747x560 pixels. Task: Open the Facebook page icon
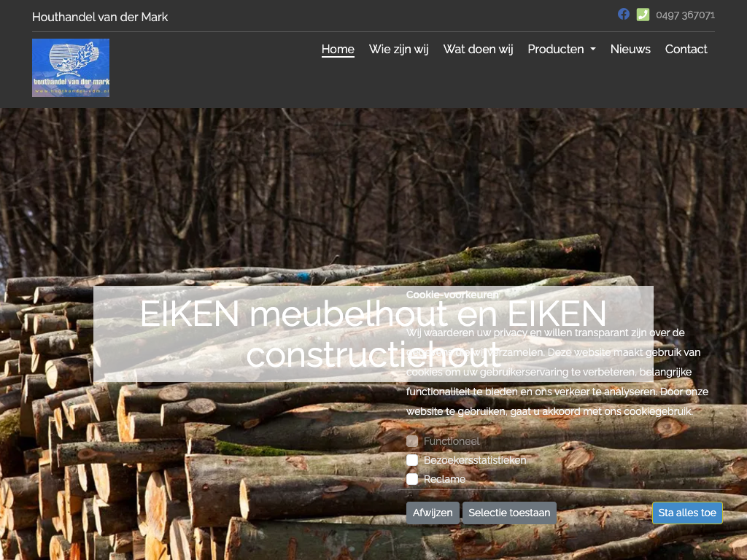coord(624,14)
